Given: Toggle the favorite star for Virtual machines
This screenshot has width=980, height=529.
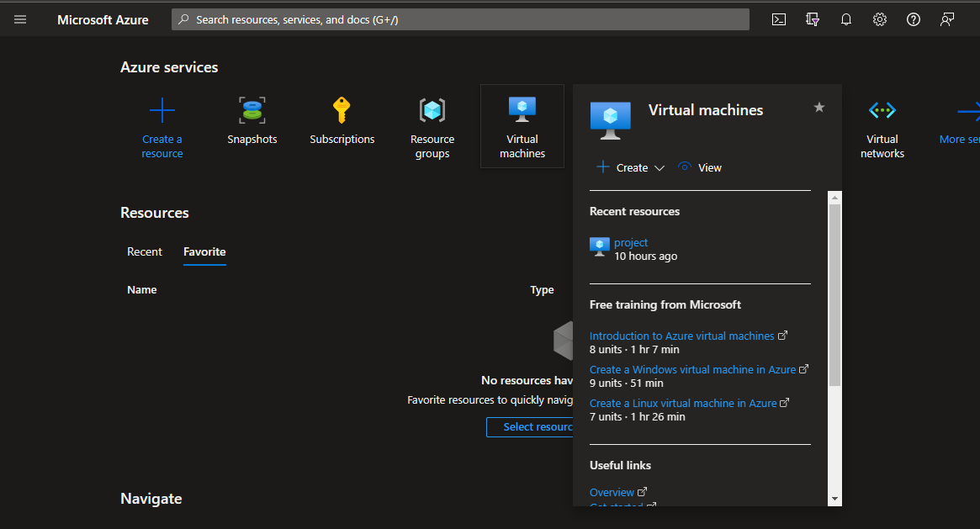Looking at the screenshot, I should [x=818, y=107].
